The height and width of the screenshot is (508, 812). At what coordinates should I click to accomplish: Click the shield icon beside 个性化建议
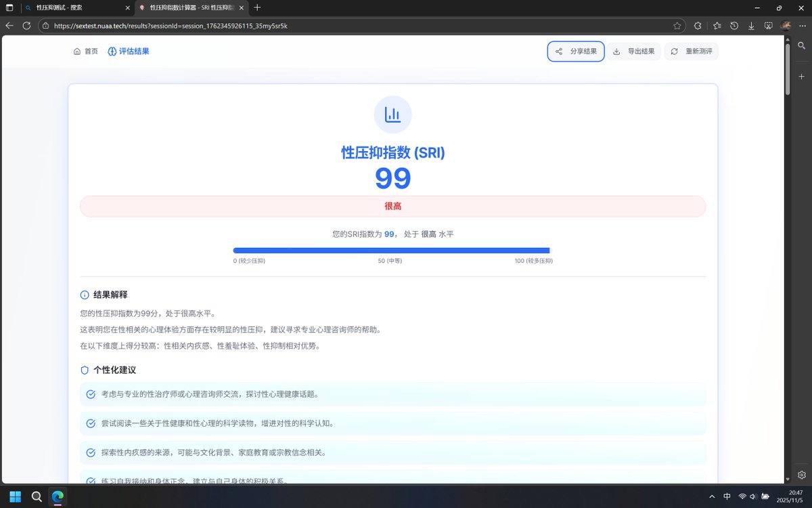tap(85, 371)
